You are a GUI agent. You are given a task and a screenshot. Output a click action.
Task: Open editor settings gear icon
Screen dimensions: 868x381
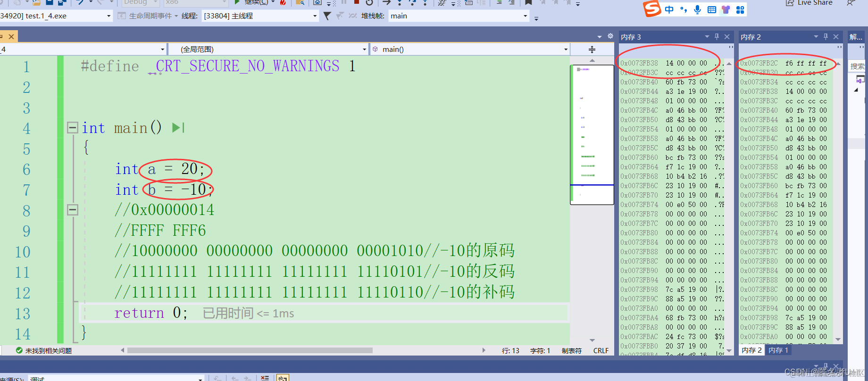(610, 36)
